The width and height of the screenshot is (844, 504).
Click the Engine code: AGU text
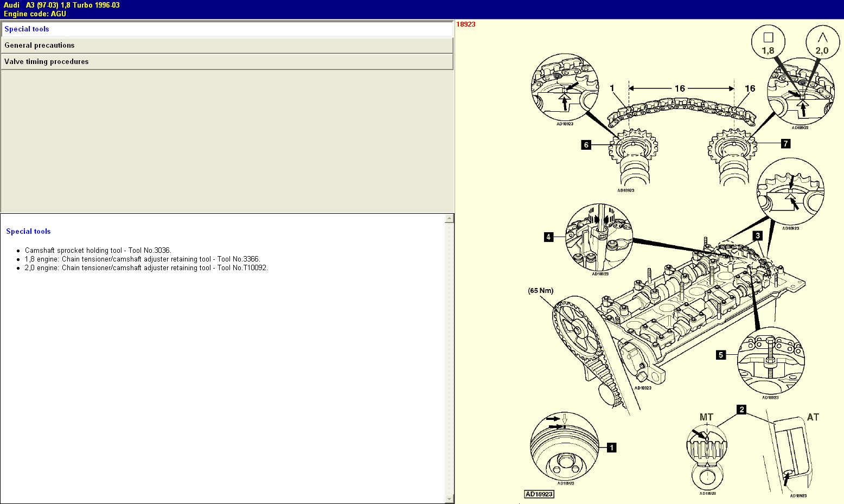click(35, 14)
